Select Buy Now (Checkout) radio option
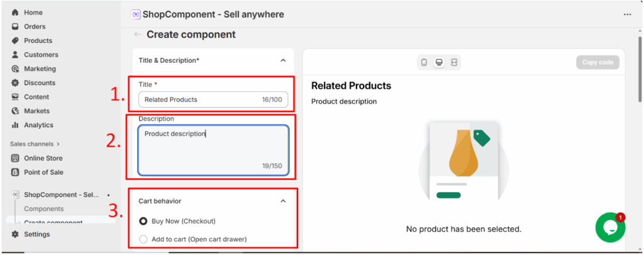This screenshot has width=644, height=255. click(143, 221)
